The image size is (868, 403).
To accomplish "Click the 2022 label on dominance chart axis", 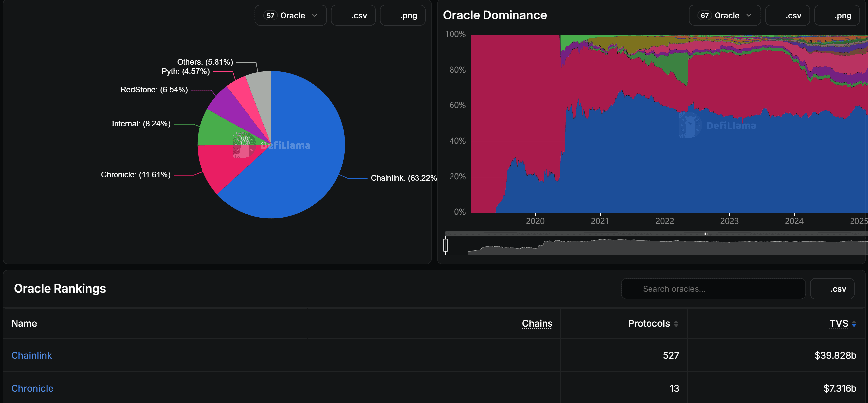I will (665, 221).
